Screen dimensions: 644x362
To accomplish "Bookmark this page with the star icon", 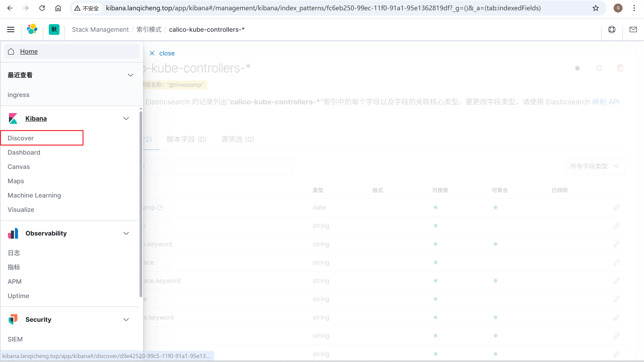I will coord(596,8).
